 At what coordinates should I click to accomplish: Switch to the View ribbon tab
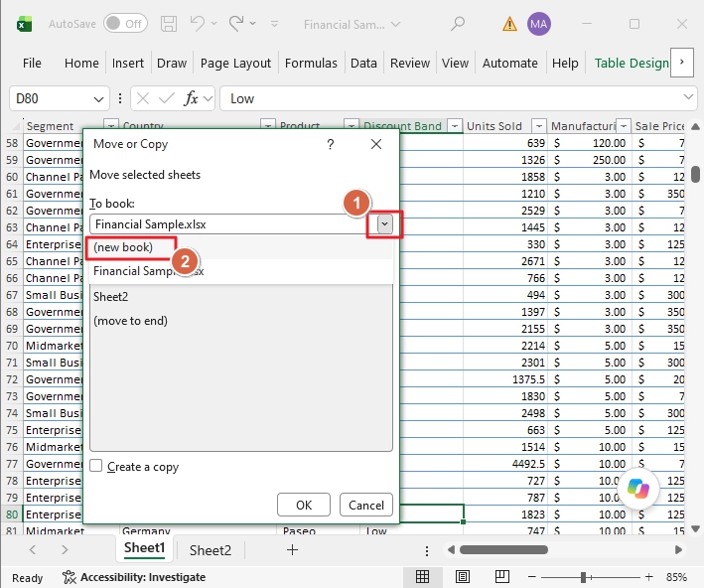455,63
